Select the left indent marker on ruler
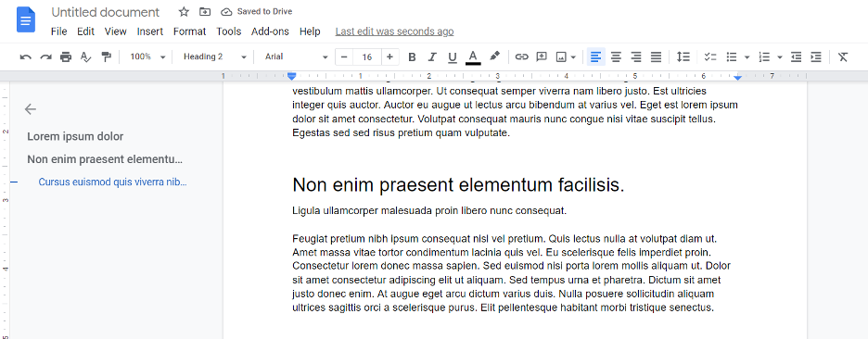The width and height of the screenshot is (868, 339). (x=292, y=76)
